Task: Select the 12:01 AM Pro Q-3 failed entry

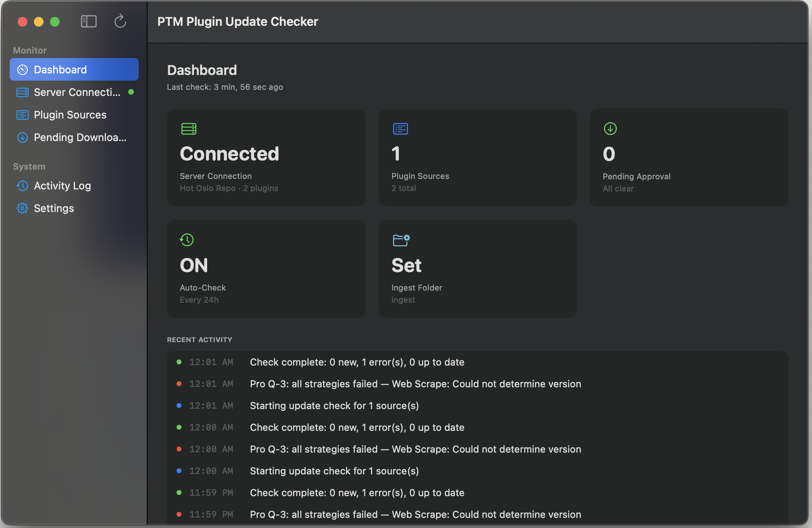Action: coord(478,384)
